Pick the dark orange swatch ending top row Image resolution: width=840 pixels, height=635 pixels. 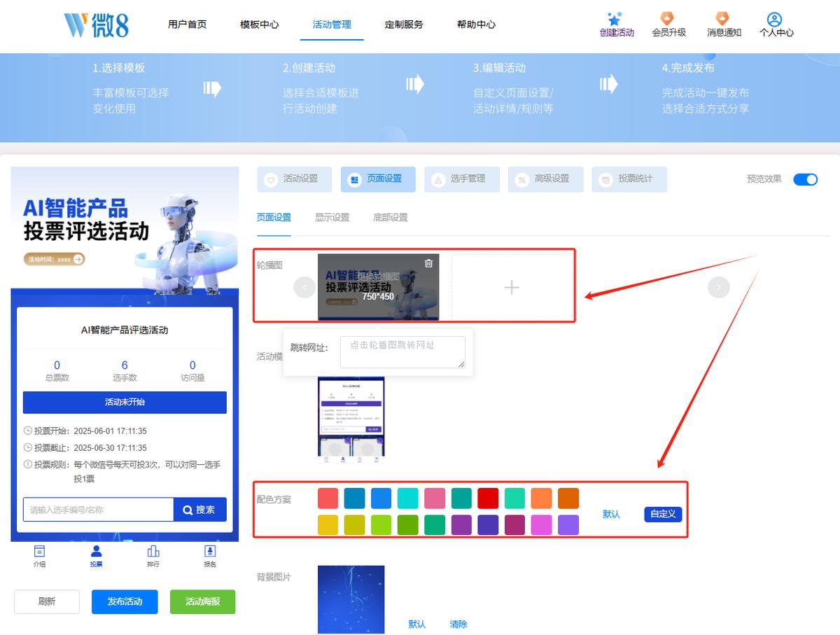[x=568, y=498]
